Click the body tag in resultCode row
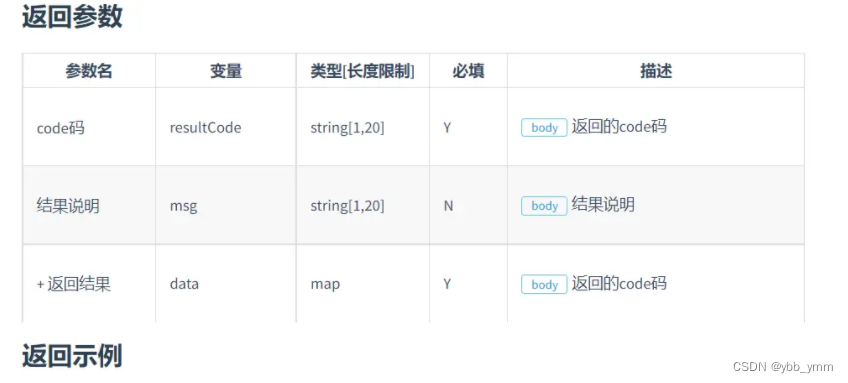The height and width of the screenshot is (383, 848). [544, 128]
